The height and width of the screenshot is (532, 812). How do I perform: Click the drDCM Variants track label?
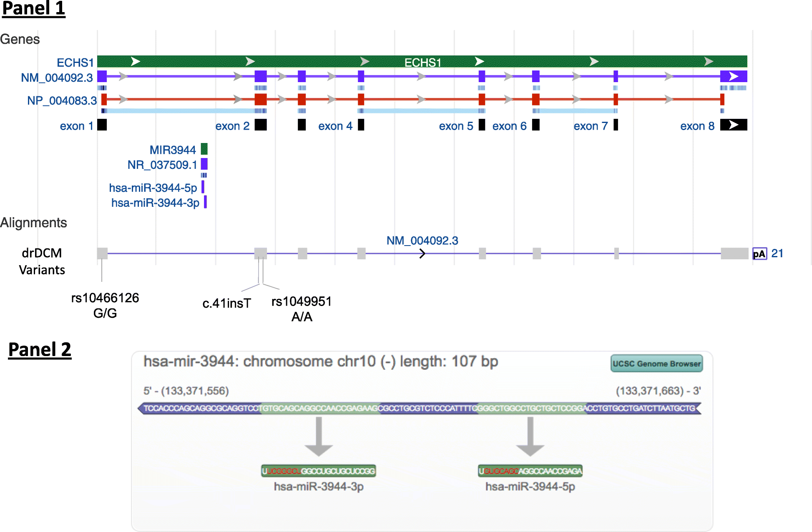(x=42, y=261)
